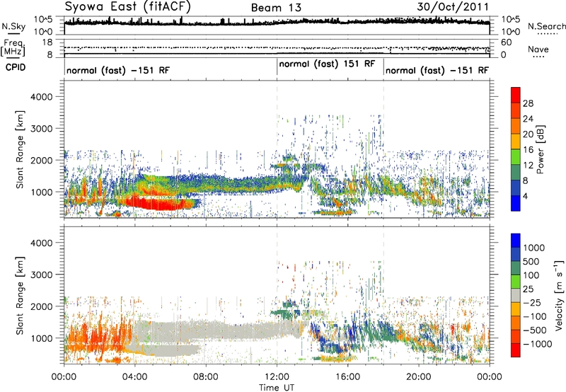Click the last 'normal (fast) -151 RF' label
This screenshot has width=566, height=392.
[437, 70]
